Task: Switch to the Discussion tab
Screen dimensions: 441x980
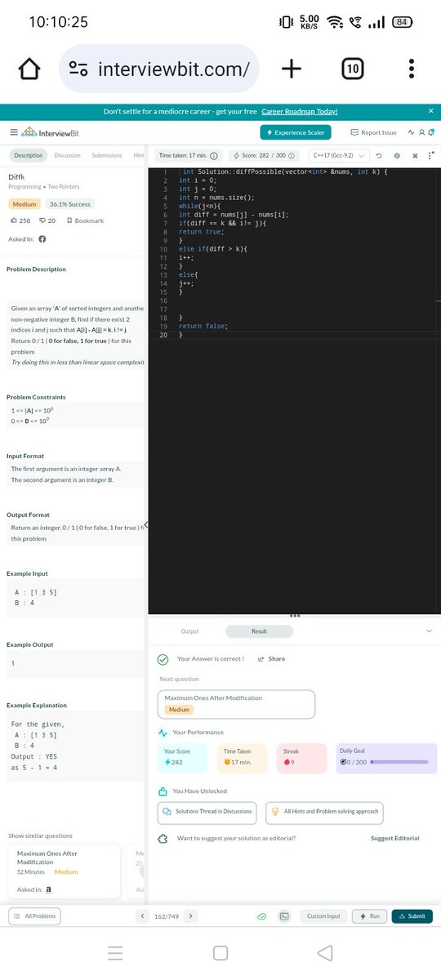Action: [67, 155]
